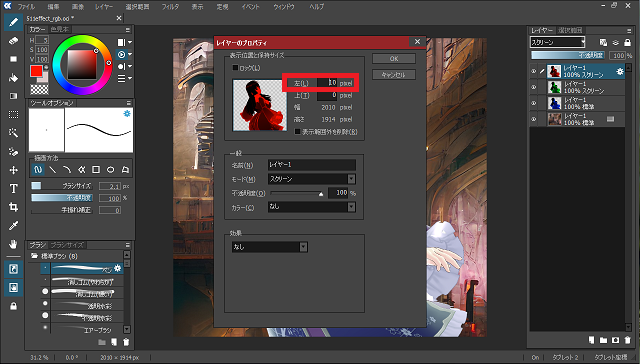Open the Layers panel menu
Image resolution: width=640 pixels, height=364 pixels.
point(629,30)
